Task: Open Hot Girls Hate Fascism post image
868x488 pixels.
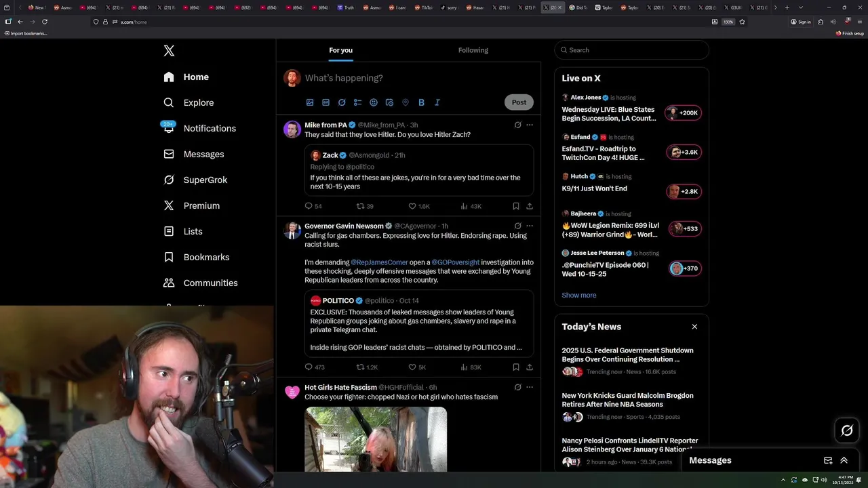Action: click(376, 439)
